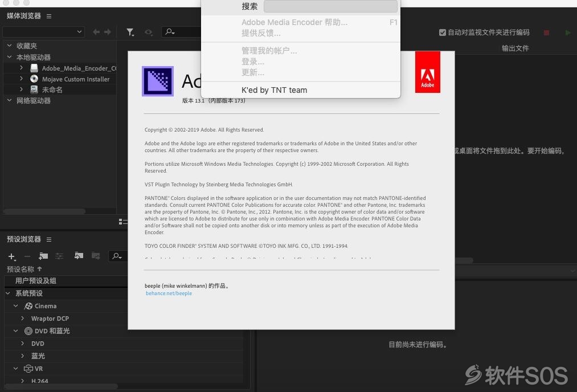
Task: Collapse the 系统预设 system presets group
Action: [8, 293]
